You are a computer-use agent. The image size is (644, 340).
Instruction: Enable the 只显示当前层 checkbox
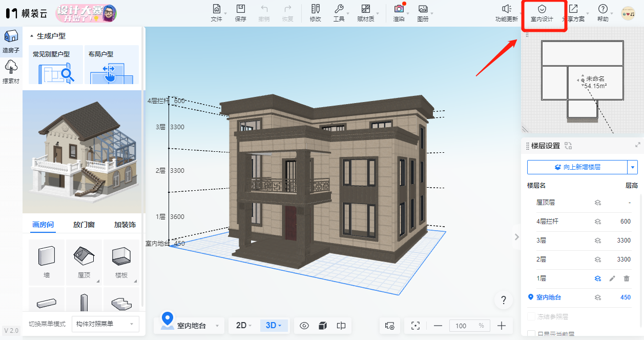pyautogui.click(x=531, y=334)
